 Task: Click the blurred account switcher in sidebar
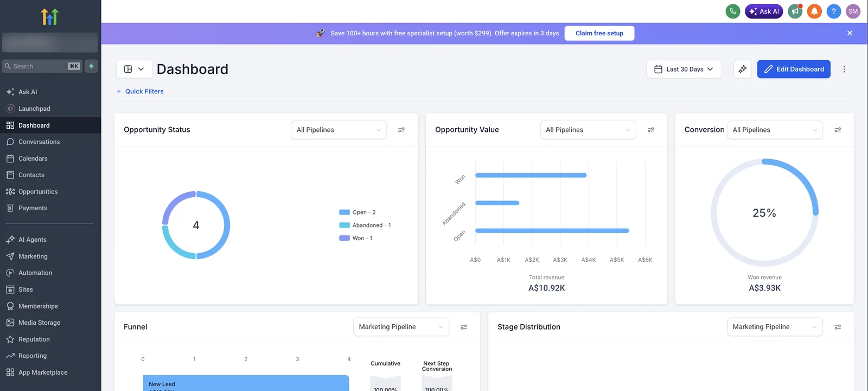[x=50, y=42]
